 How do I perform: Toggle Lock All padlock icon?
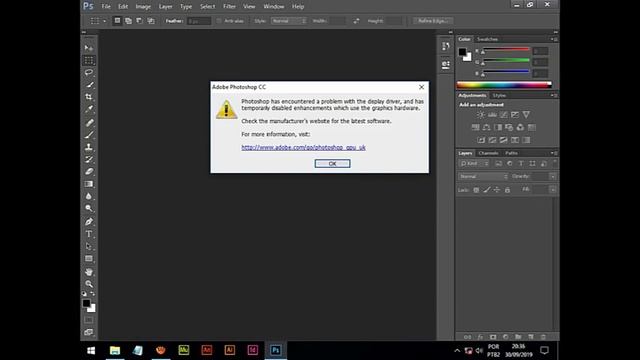pyautogui.click(x=507, y=190)
